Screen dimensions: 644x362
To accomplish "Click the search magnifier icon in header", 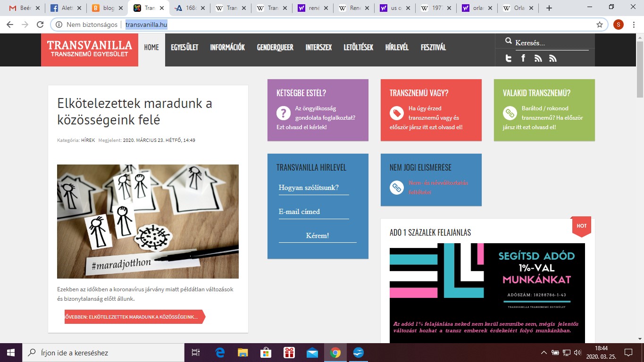I will [x=509, y=41].
